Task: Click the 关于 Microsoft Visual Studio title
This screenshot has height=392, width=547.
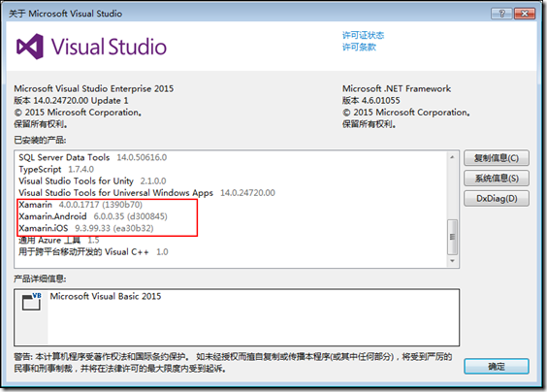Action: point(65,14)
